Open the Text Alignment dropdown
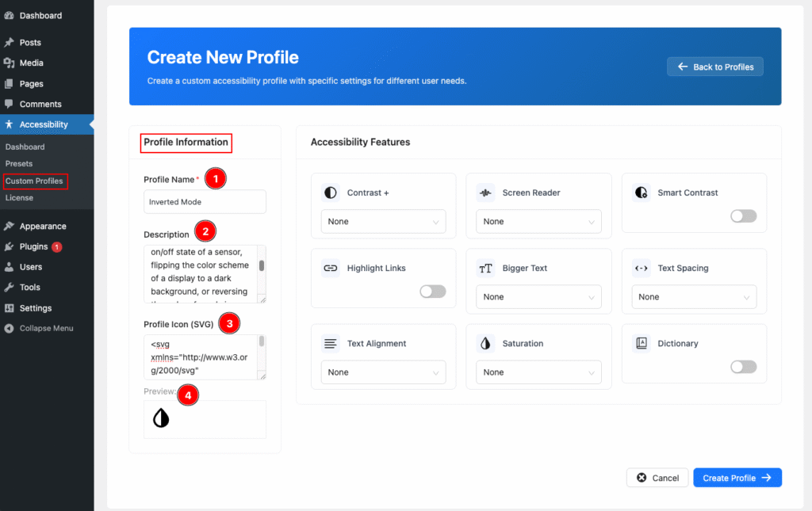Image resolution: width=812 pixels, height=511 pixels. coord(383,372)
